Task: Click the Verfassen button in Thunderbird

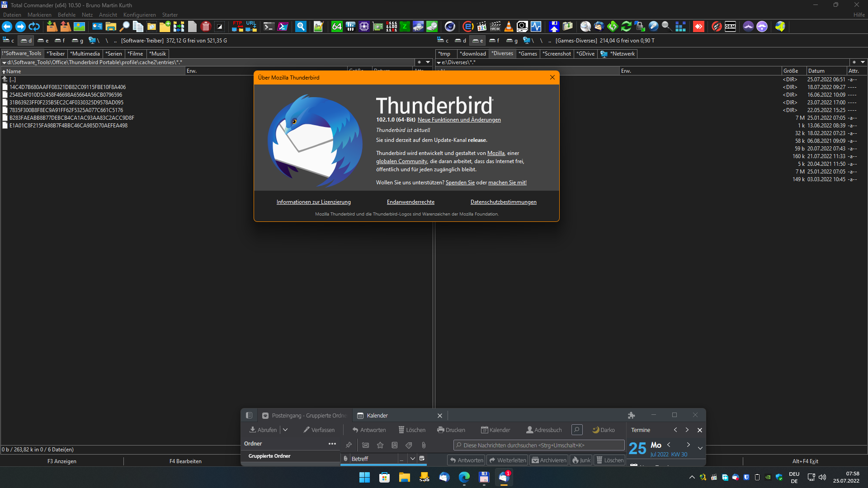Action: (x=319, y=430)
